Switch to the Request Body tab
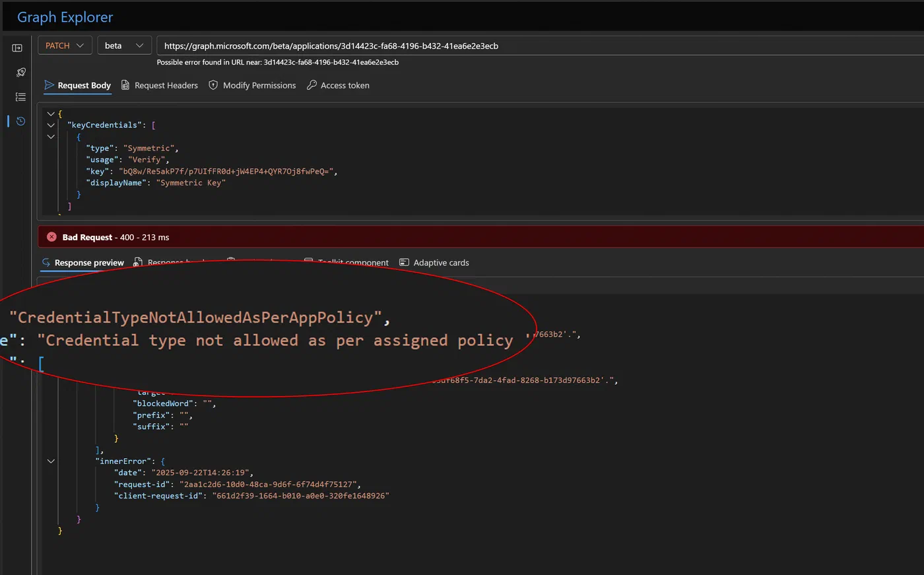This screenshot has width=924, height=575. [x=77, y=85]
